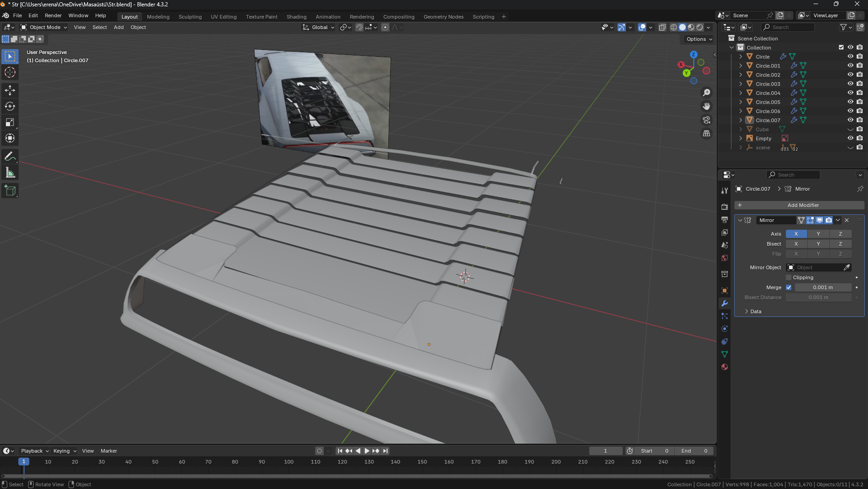
Task: Click the End frame field
Action: click(x=693, y=451)
